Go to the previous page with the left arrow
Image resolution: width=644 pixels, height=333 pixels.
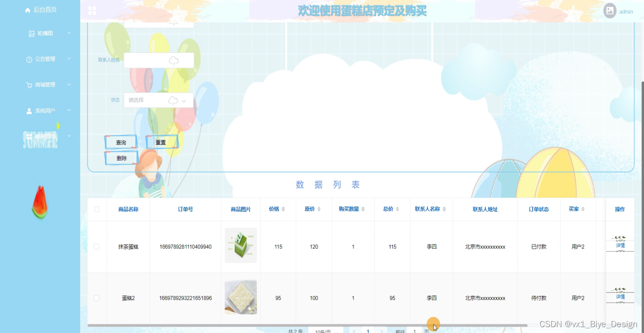click(x=354, y=331)
